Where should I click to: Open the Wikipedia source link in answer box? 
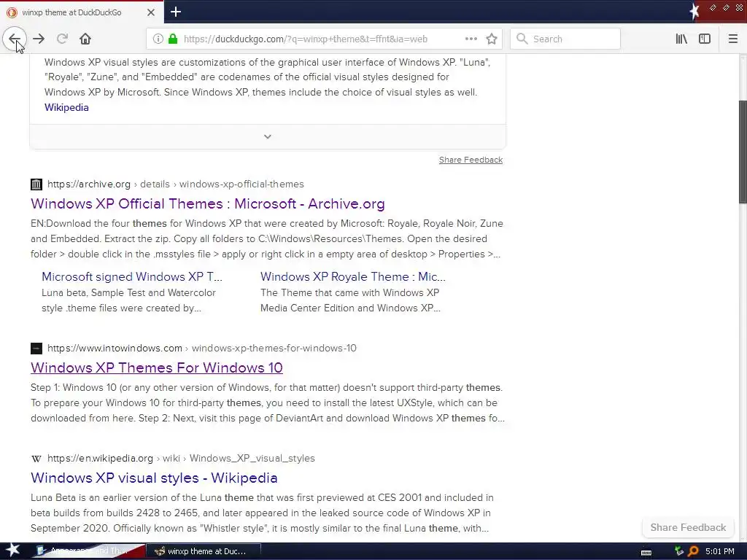tap(66, 107)
